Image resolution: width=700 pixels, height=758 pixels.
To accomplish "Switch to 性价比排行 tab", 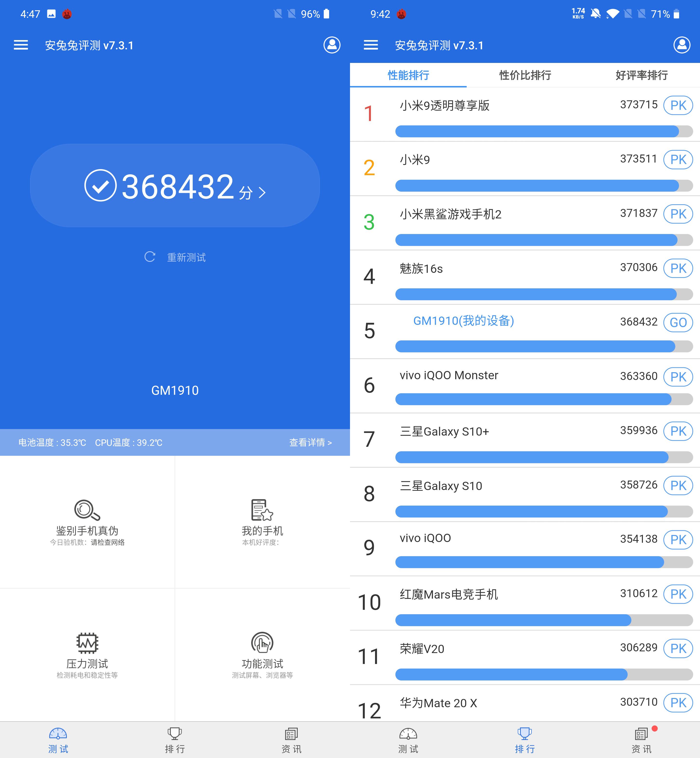I will coord(525,75).
